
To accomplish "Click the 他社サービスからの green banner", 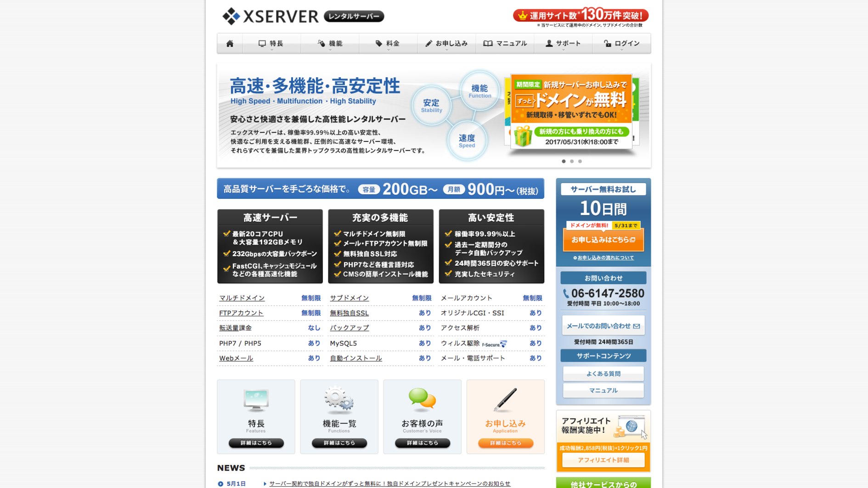I will tap(603, 483).
